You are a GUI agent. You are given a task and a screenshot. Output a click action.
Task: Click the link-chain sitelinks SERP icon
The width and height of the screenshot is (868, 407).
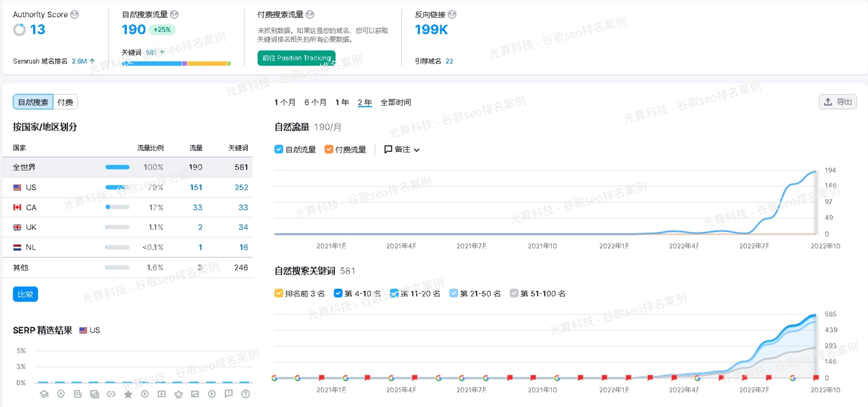pos(111,394)
